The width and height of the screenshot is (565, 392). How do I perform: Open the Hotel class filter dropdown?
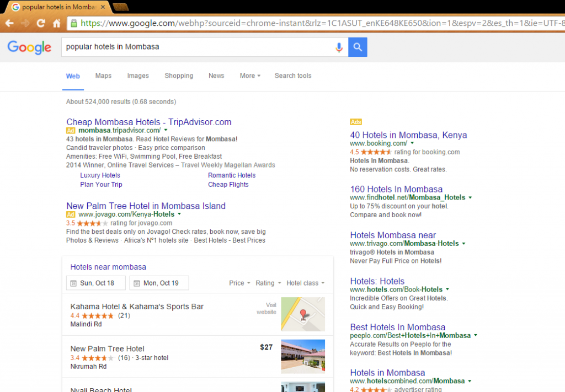(x=306, y=283)
